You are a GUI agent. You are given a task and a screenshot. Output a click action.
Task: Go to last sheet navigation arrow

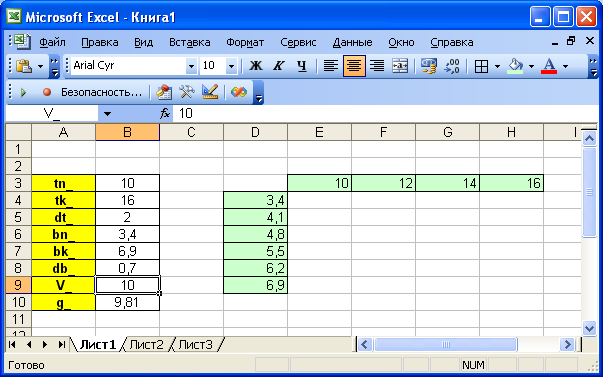[62, 345]
